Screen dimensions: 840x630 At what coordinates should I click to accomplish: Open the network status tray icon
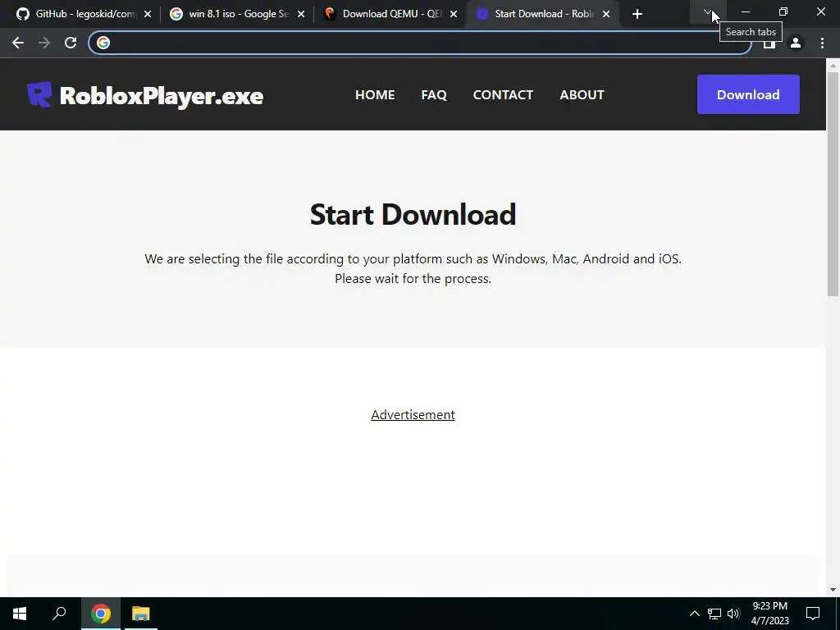coord(714,614)
